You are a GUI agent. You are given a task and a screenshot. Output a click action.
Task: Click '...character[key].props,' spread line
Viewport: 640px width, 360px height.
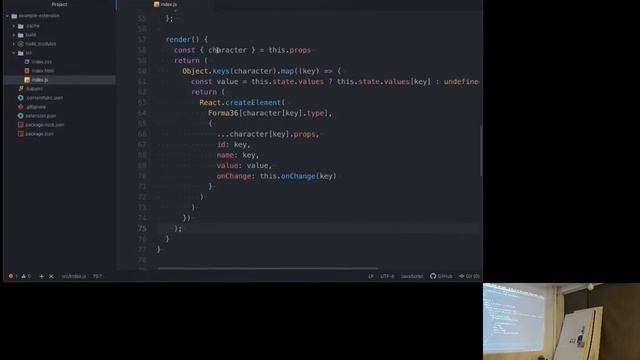click(268, 134)
